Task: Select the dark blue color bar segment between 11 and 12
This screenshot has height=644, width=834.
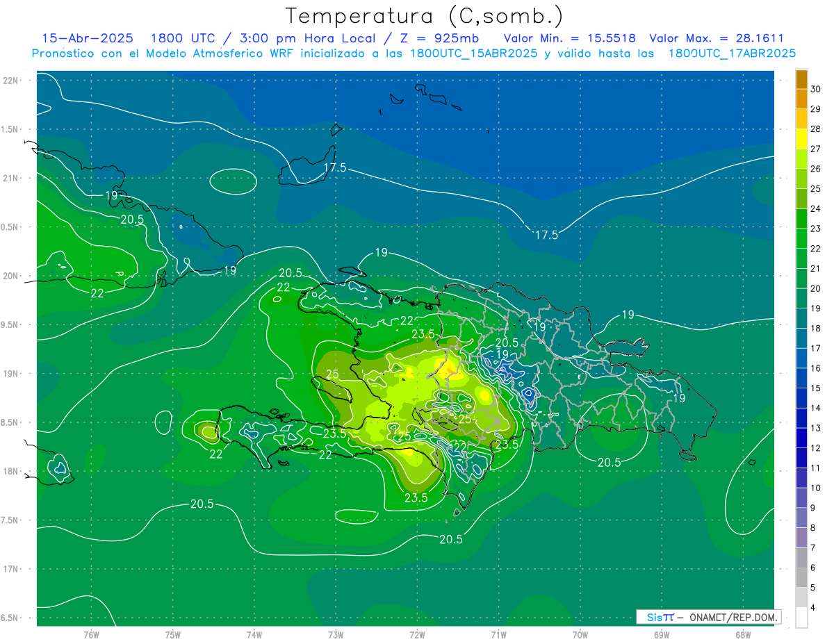Action: point(801,459)
